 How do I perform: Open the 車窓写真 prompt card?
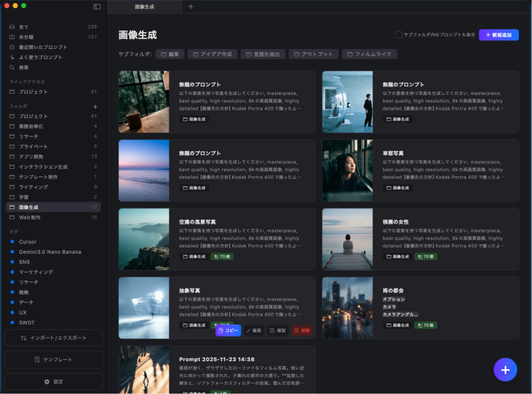pyautogui.click(x=420, y=171)
